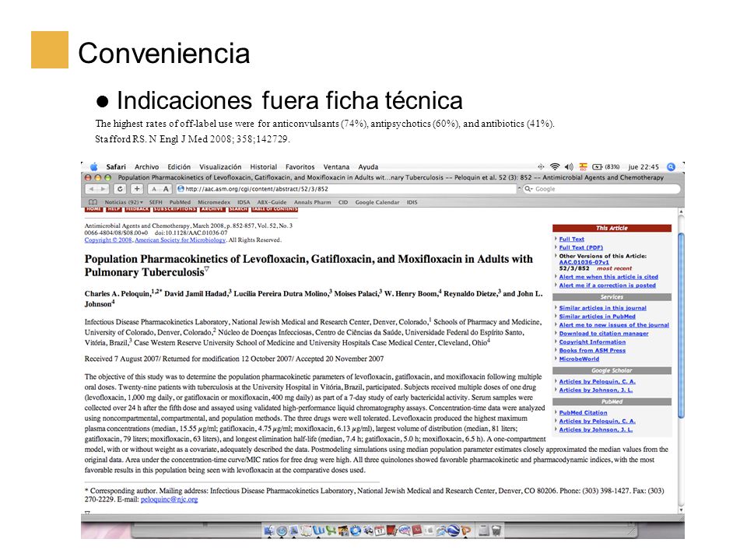
Task: Click the Safari URL address field
Action: (349, 189)
